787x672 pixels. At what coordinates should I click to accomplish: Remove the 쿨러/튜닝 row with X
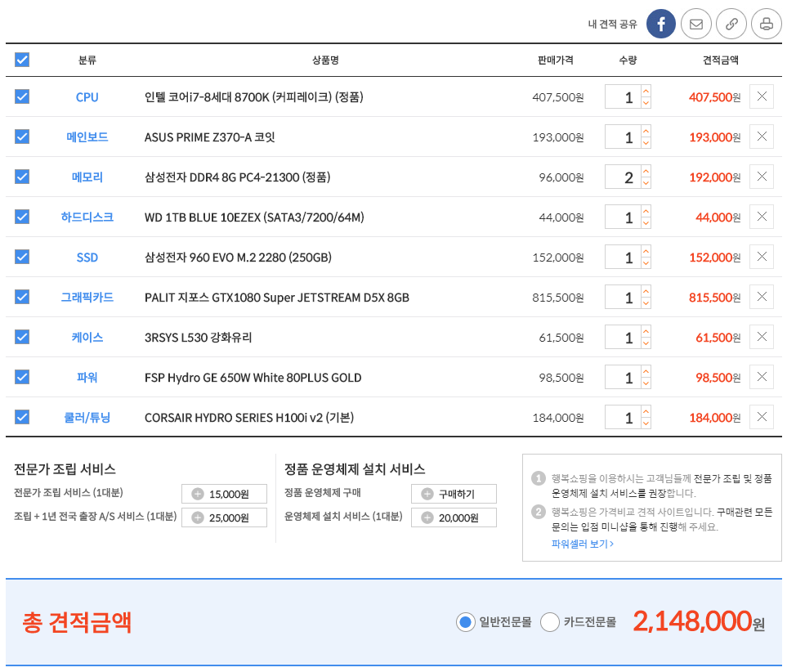pos(762,417)
